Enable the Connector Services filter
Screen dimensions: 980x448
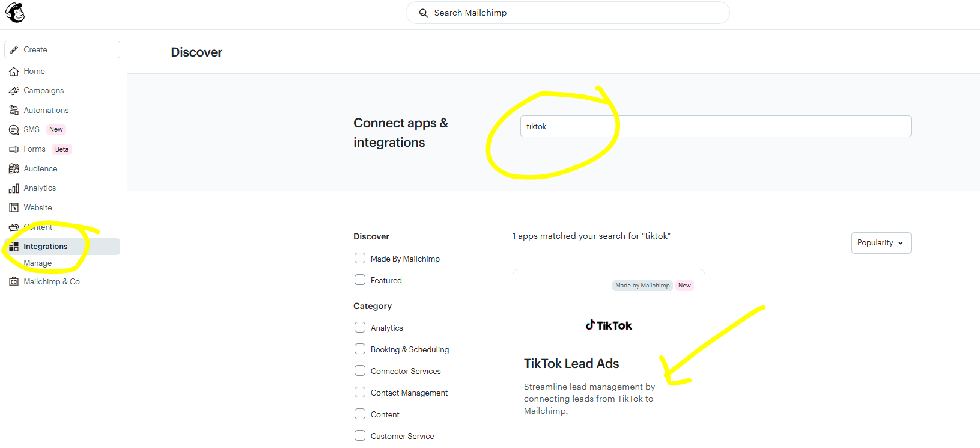click(360, 371)
